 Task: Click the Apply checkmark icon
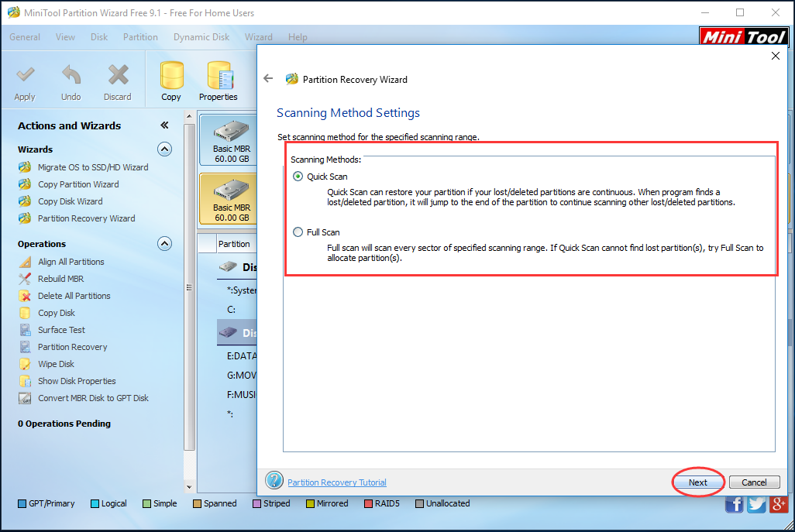point(25,75)
